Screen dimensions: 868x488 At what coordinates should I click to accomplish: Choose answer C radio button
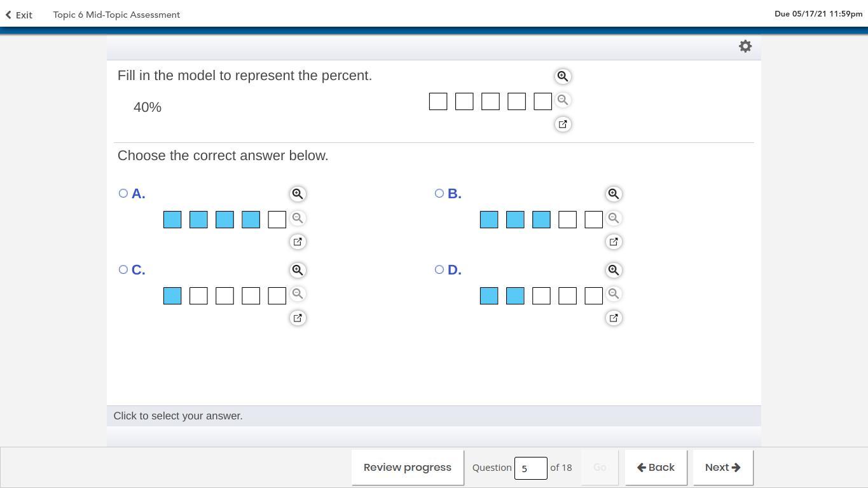coord(123,269)
